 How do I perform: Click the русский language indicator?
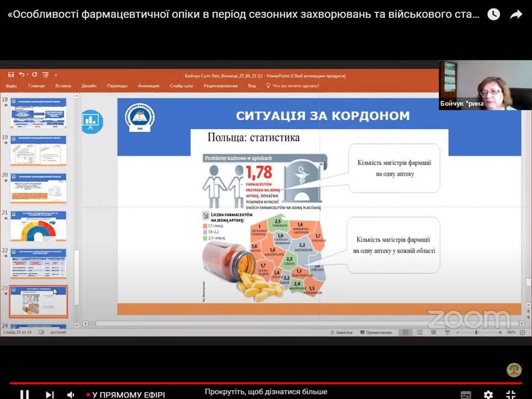point(58,332)
